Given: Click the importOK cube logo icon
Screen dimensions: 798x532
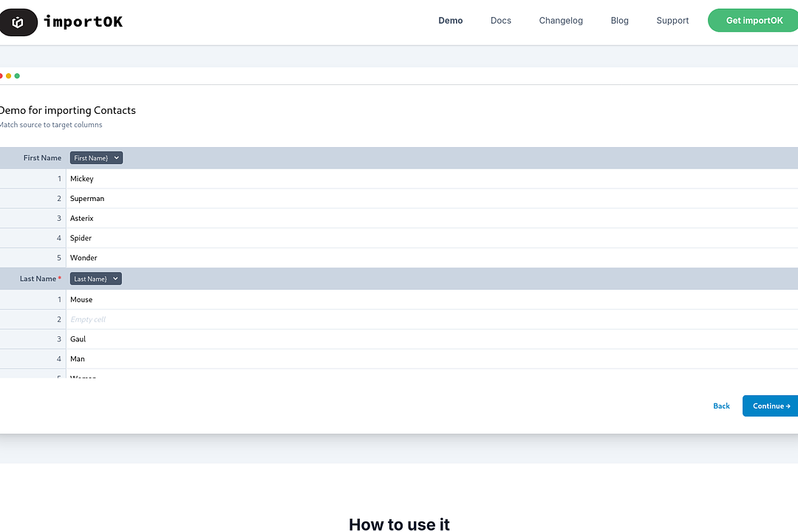Looking at the screenshot, I should [18, 22].
